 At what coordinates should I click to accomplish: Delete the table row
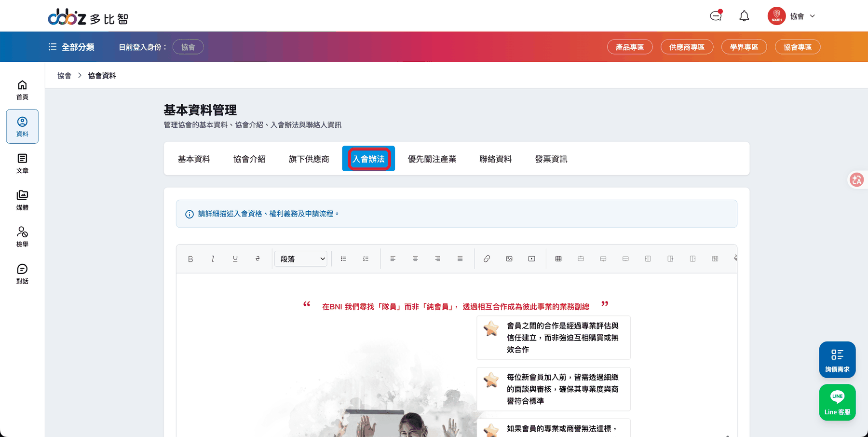(625, 259)
